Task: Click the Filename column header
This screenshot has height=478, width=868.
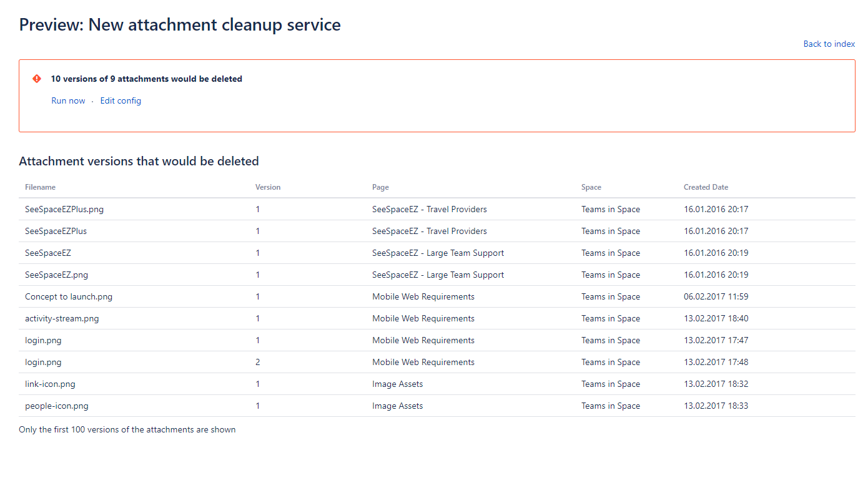Action: (x=40, y=187)
